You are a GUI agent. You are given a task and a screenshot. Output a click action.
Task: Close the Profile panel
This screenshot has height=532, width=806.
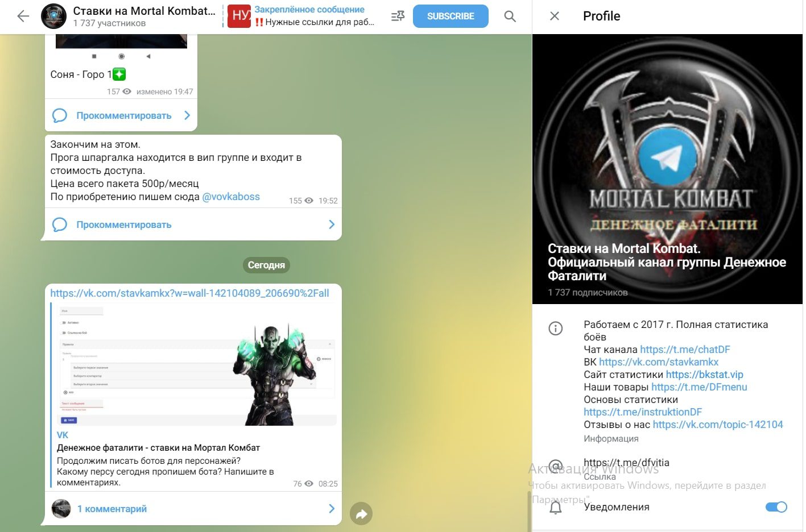coord(555,16)
